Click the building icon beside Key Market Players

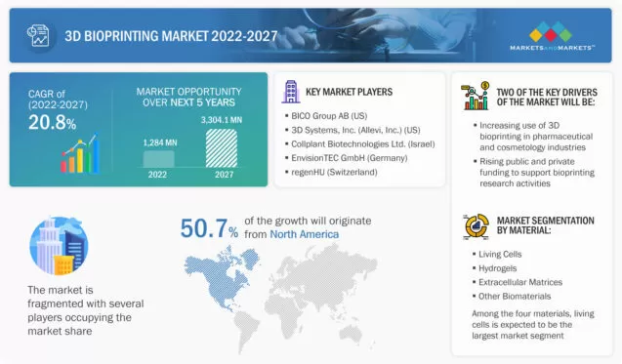coord(291,92)
